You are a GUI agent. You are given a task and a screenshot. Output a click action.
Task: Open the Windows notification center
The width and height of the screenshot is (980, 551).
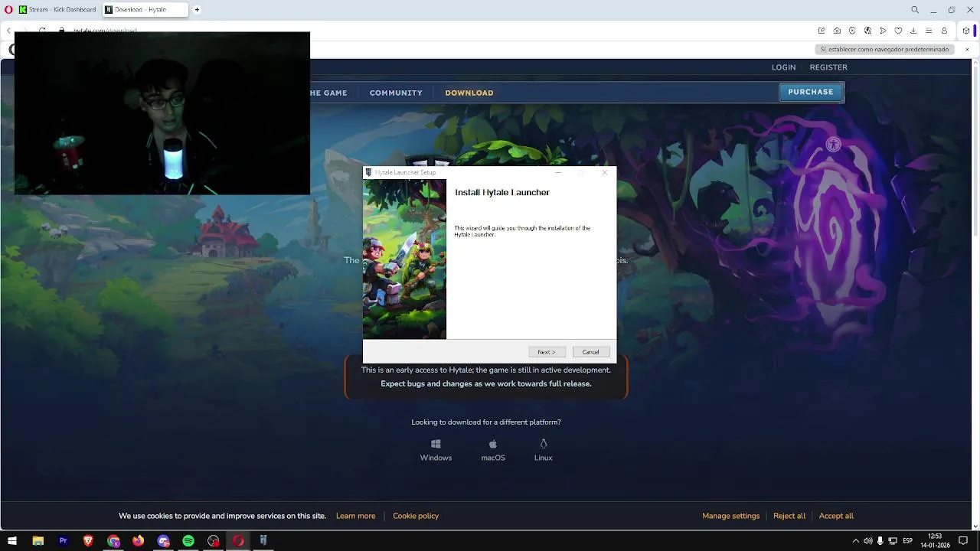(964, 541)
